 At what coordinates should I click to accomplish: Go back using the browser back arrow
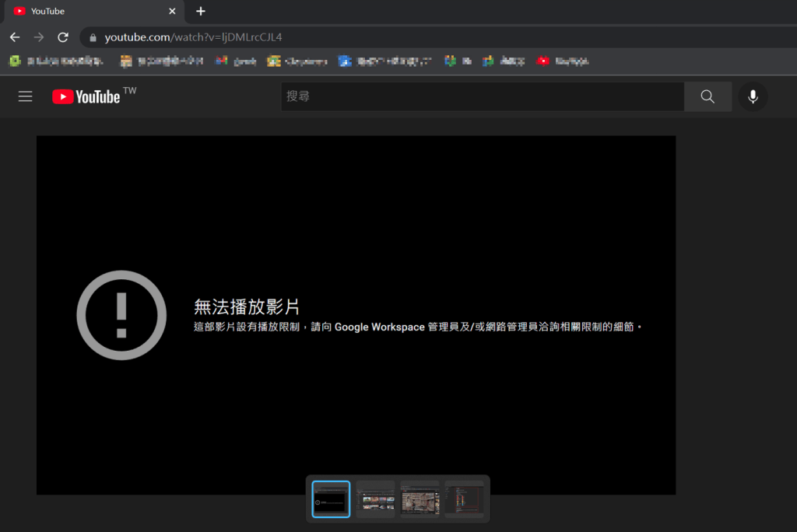click(15, 37)
